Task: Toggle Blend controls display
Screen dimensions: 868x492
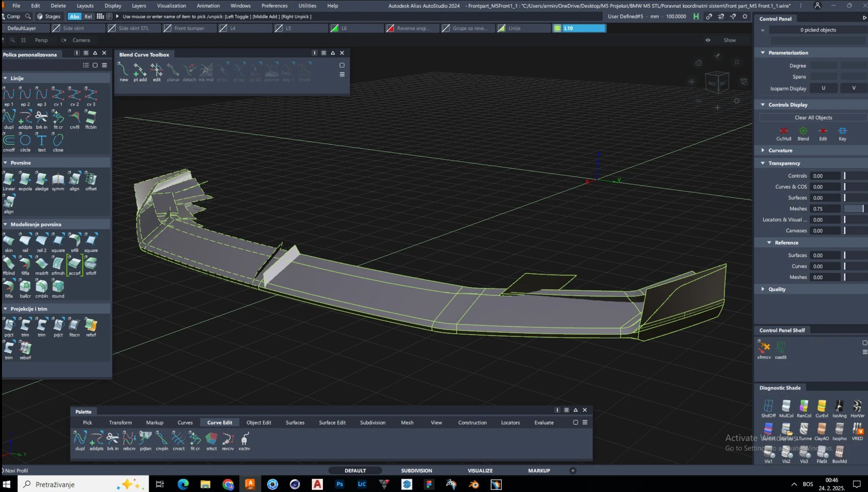Action: [x=803, y=131]
